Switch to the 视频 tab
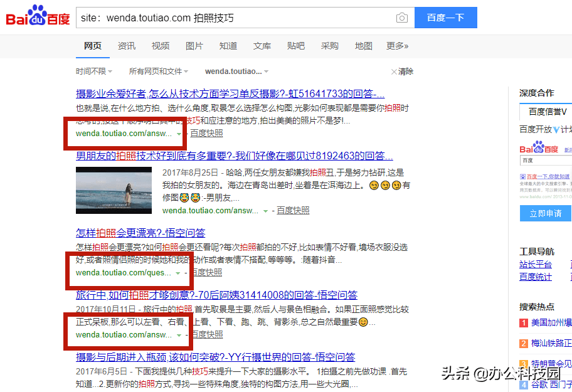Image resolution: width=572 pixels, height=392 pixels. [x=161, y=46]
